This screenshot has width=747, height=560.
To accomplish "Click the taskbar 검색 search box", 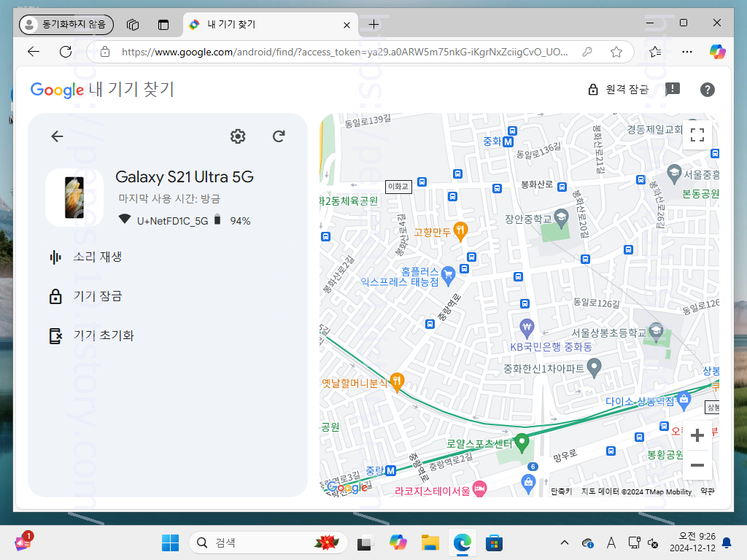I will click(268, 542).
